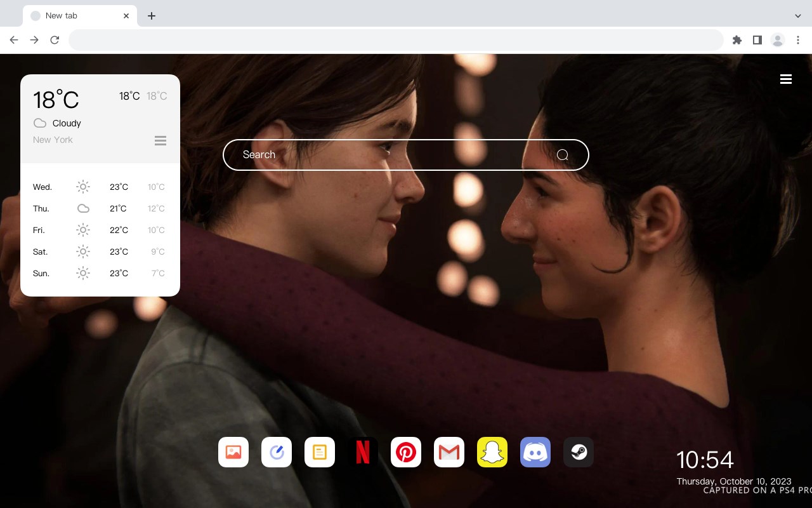The image size is (812, 508).
Task: Expand the tab search chevron
Action: pos(798,16)
